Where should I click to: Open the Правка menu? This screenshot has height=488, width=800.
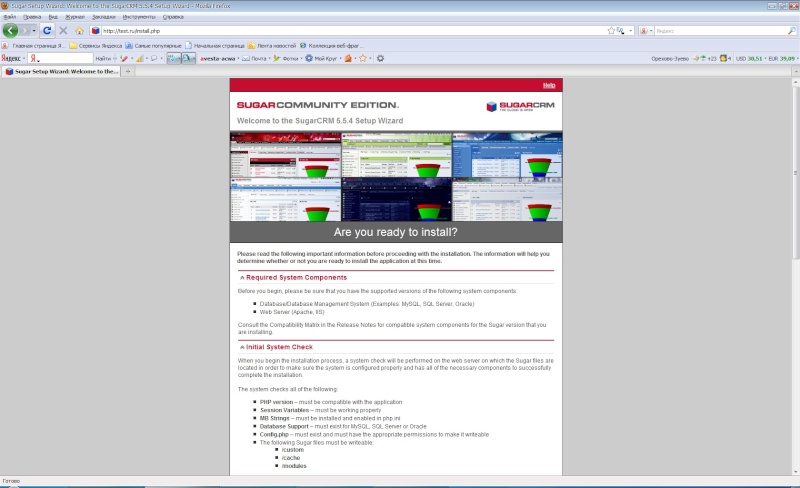32,17
